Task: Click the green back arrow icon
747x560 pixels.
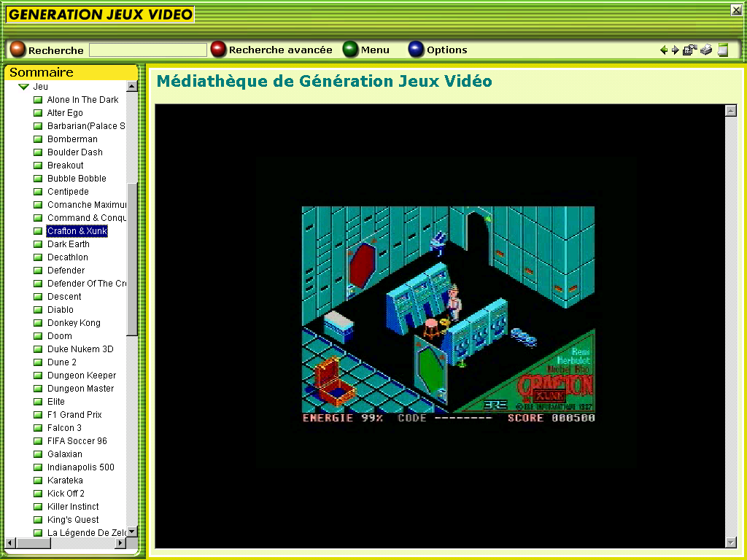Action: tap(663, 50)
